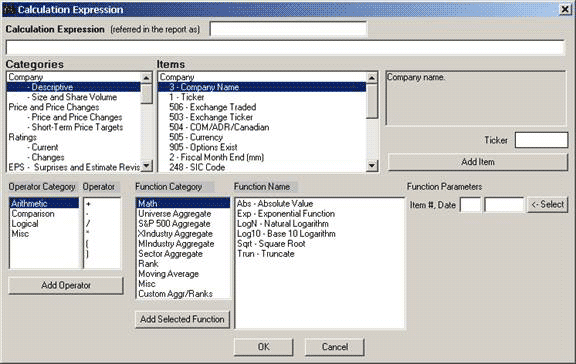This screenshot has width=576, height=364.
Task: Click down arrow of Items scrollbar
Action: pyautogui.click(x=372, y=166)
